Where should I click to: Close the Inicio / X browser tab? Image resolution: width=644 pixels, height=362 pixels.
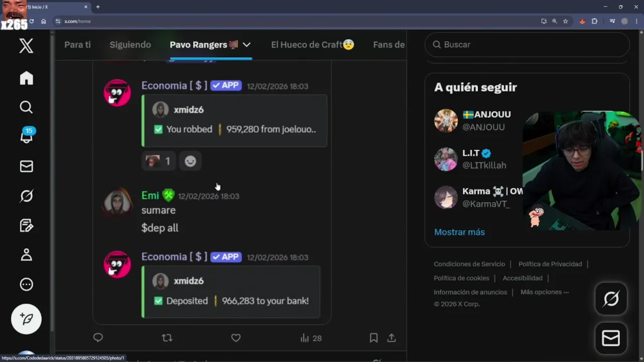click(86, 7)
